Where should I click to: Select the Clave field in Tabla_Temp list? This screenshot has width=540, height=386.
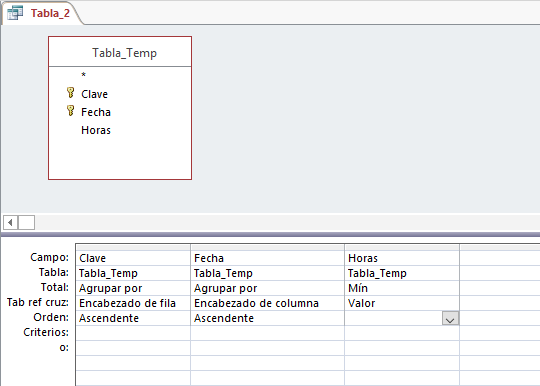tap(94, 94)
